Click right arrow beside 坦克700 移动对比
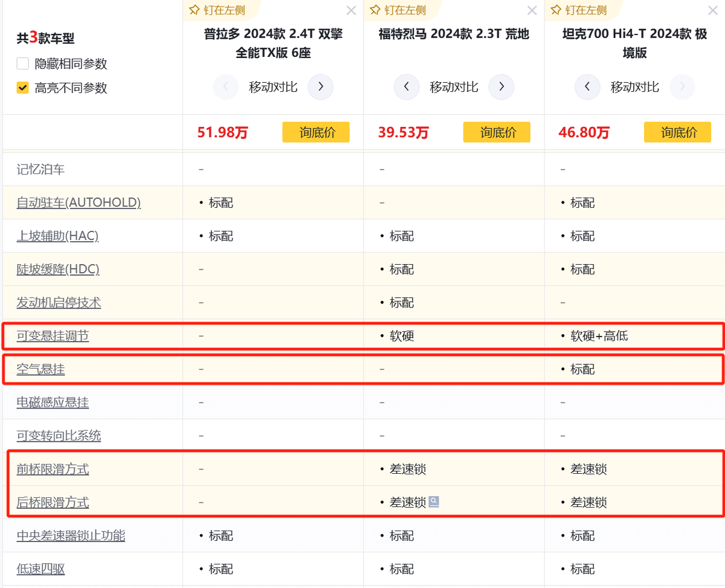This screenshot has width=725, height=588. (682, 86)
